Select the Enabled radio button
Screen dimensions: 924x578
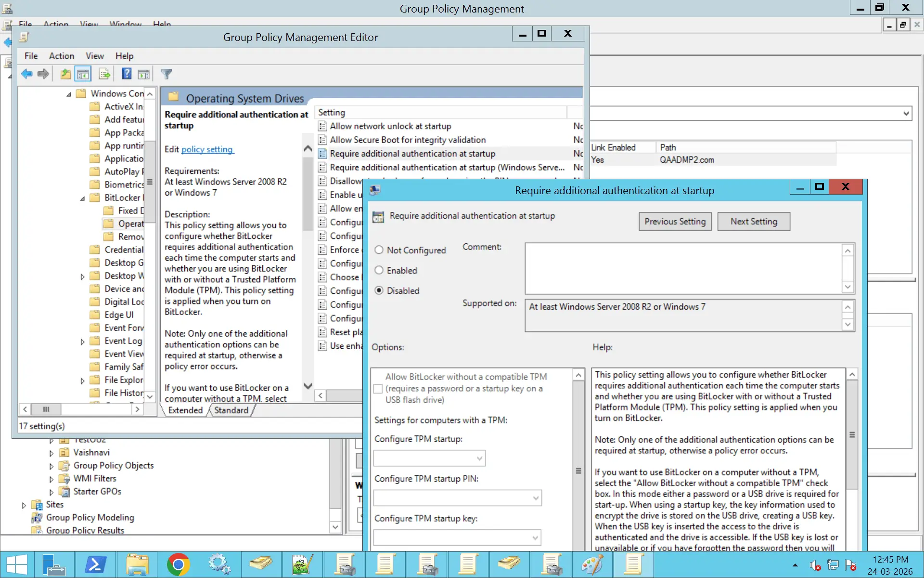pos(379,270)
